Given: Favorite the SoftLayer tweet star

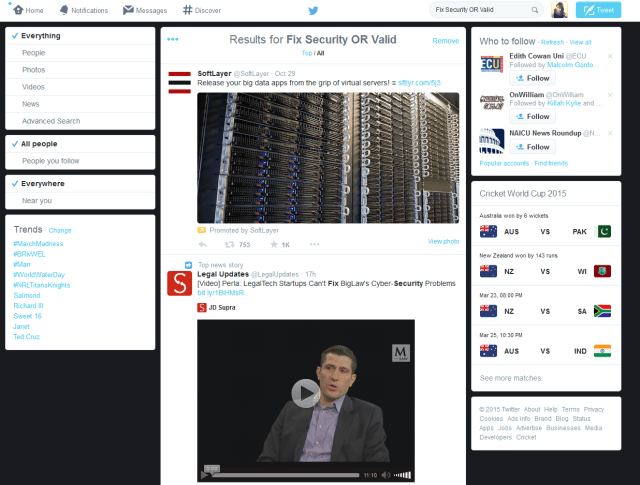Looking at the screenshot, I should pos(274,244).
